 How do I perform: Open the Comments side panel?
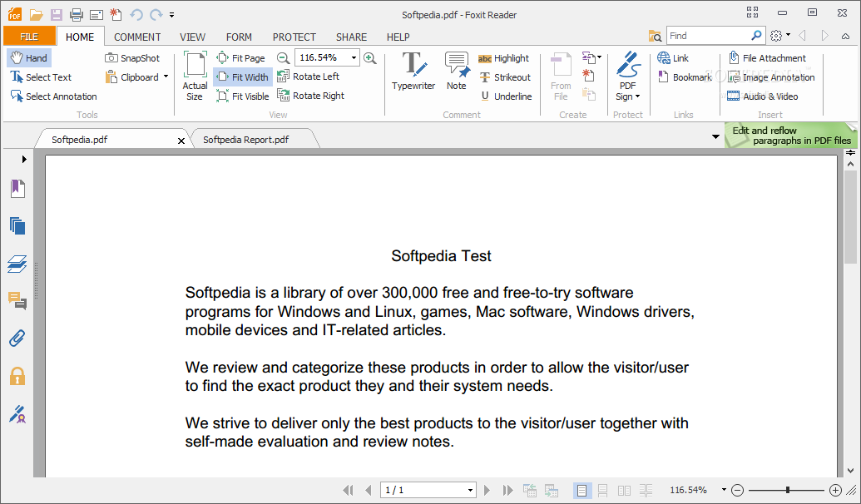click(17, 300)
